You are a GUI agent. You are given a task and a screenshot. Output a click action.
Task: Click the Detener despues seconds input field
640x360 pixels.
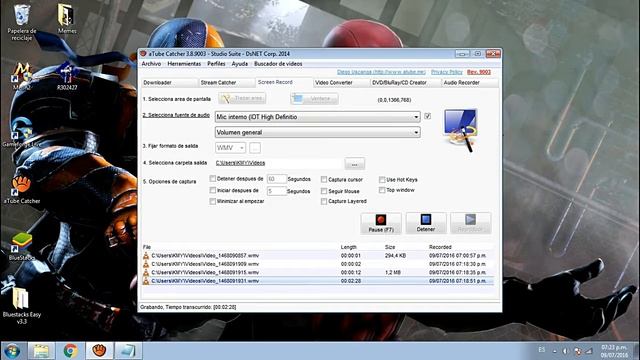pos(276,179)
